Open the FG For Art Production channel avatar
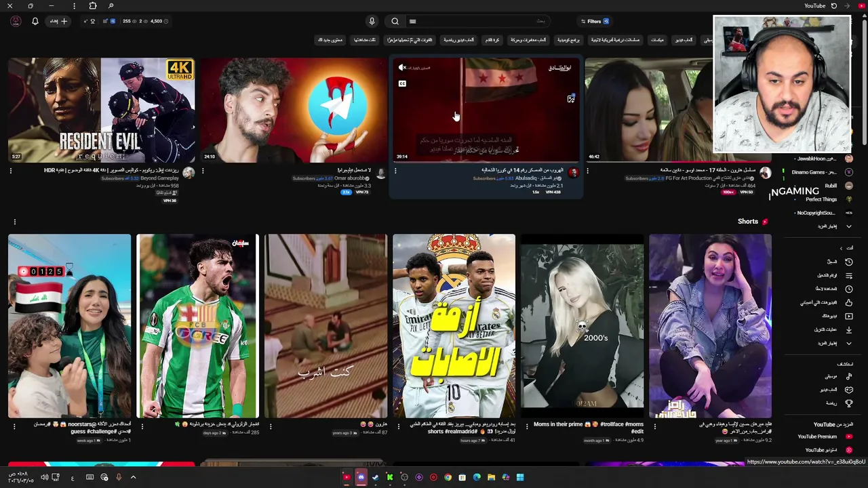 pos(766,173)
